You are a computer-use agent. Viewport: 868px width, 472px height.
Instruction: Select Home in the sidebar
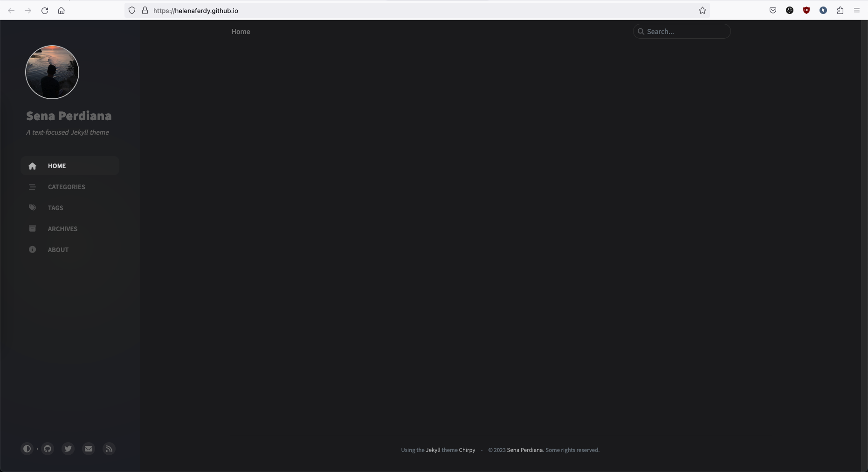click(x=57, y=166)
